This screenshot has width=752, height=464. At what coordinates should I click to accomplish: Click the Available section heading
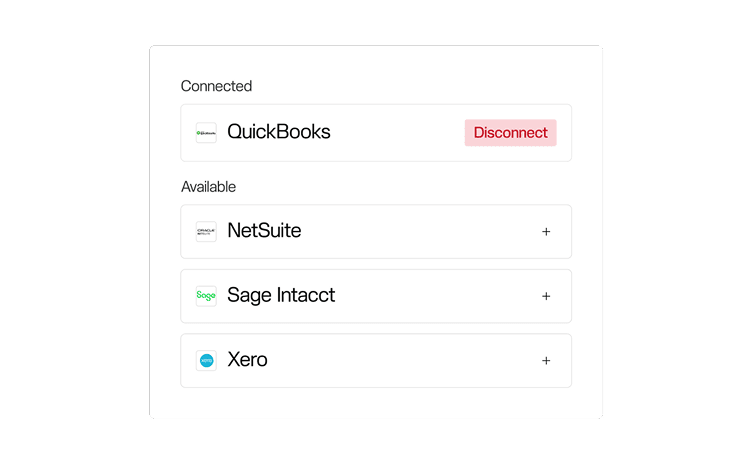(208, 187)
